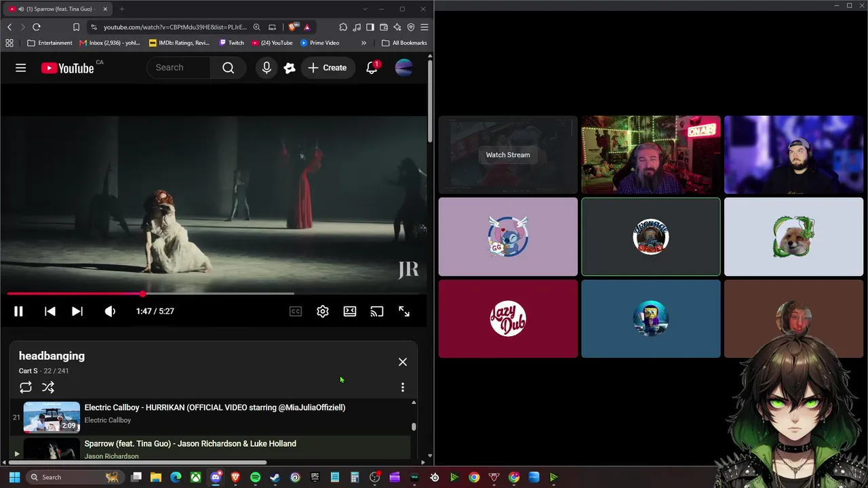Expand the All Bookmarks folder

pos(404,43)
